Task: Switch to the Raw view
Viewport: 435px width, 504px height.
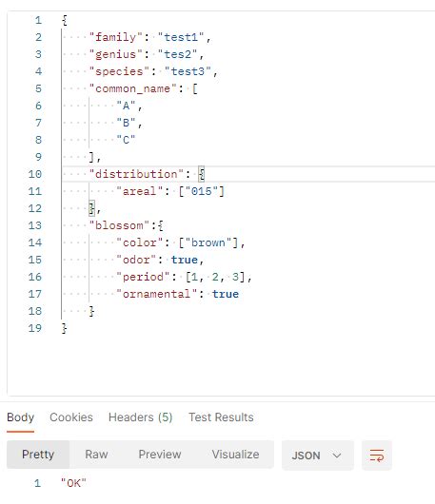Action: pos(96,455)
